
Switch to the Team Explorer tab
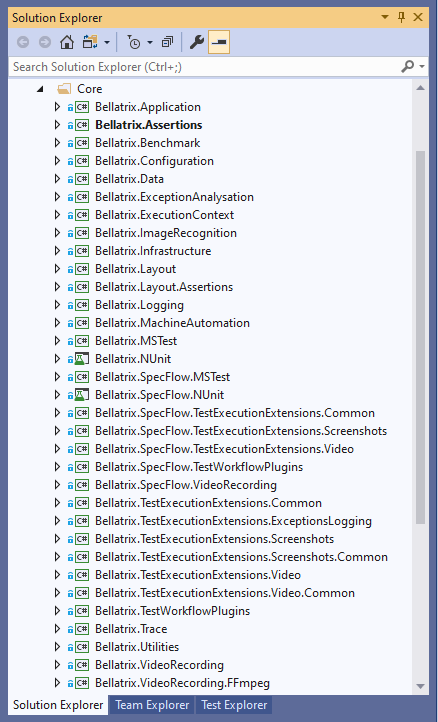[152, 705]
